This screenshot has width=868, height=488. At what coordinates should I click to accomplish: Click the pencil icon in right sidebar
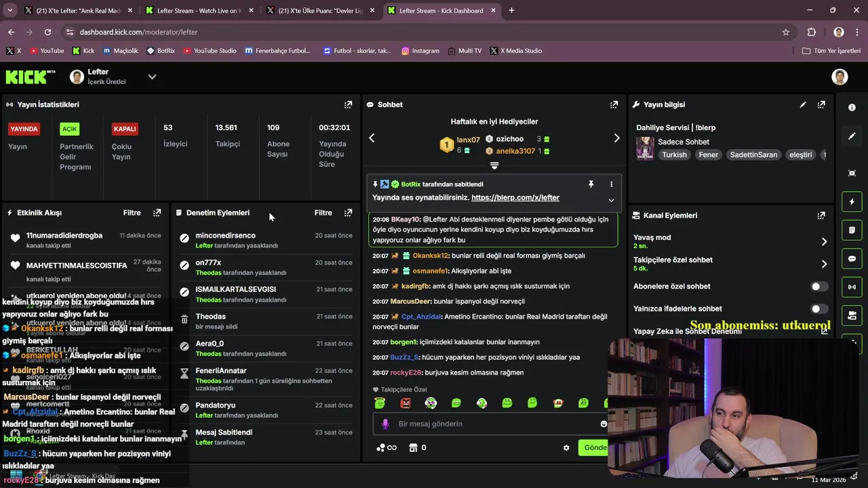point(852,136)
